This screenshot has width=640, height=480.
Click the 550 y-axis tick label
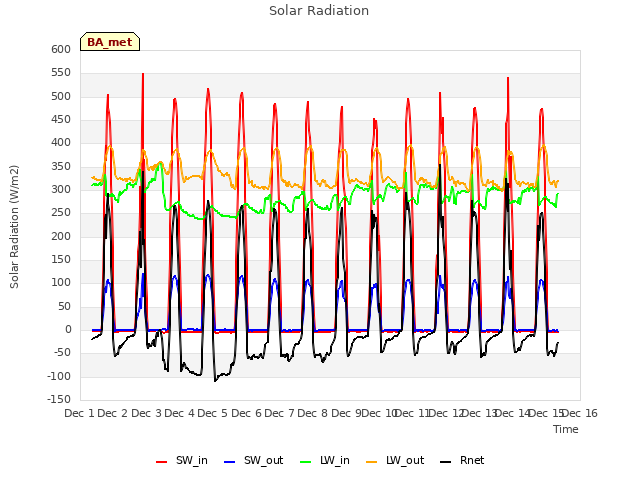click(61, 73)
